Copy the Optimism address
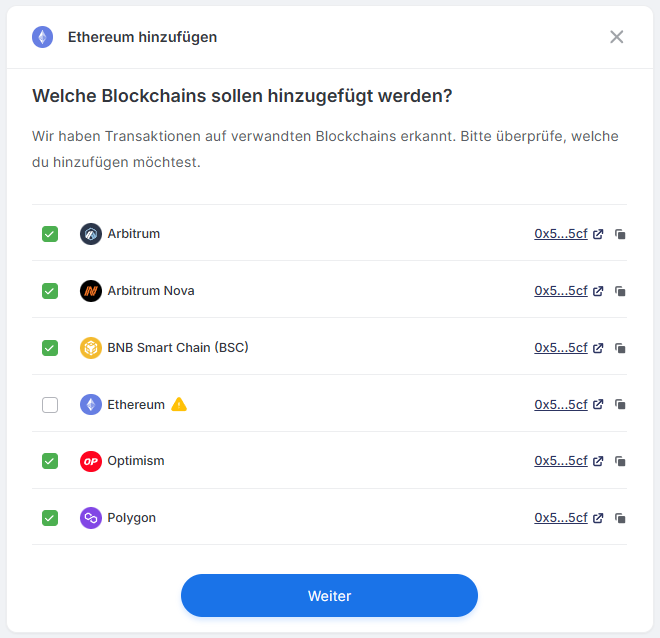Screen dimensions: 660x638 pyautogui.click(x=621, y=462)
